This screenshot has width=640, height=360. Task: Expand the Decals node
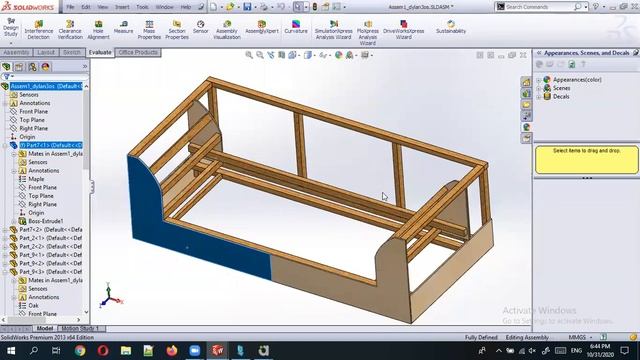538,97
